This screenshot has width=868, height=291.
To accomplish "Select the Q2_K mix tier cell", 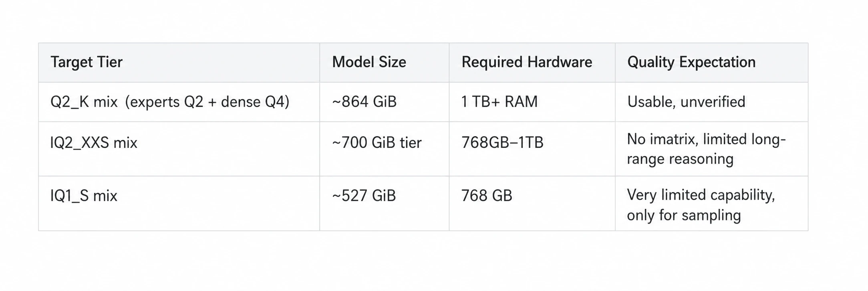I will (179, 102).
